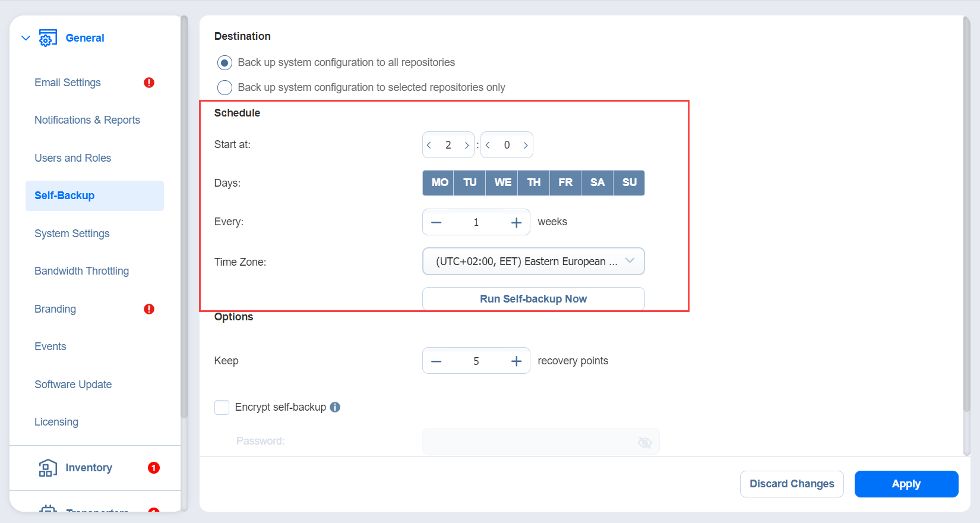Toggle password visibility eye icon

coord(645,442)
